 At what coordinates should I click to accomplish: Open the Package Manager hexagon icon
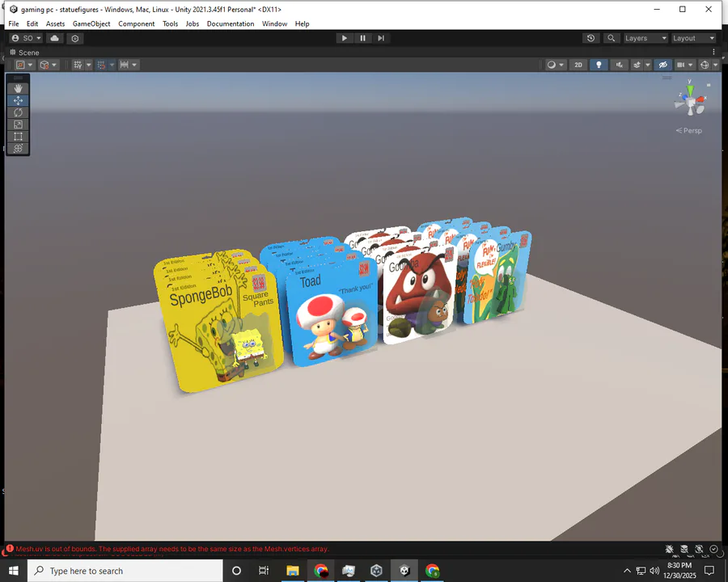pyautogui.click(x=75, y=38)
